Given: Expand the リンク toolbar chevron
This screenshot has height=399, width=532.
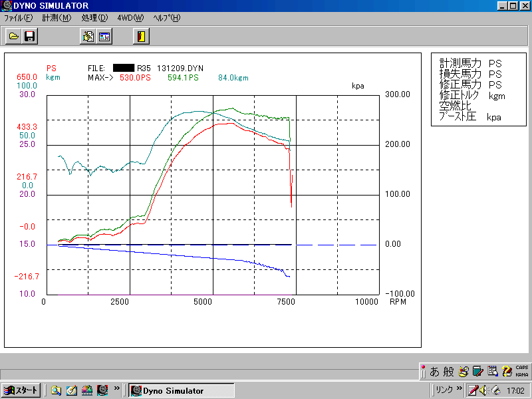Looking at the screenshot, I should pos(459,389).
